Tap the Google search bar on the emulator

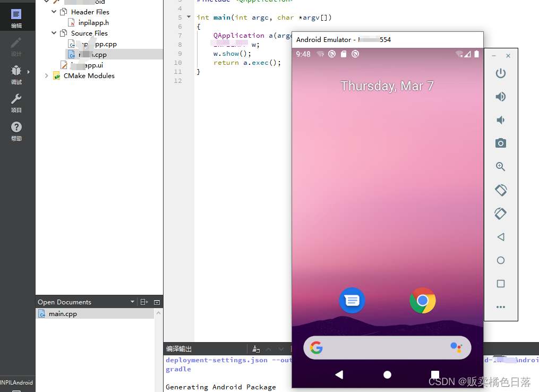pyautogui.click(x=387, y=347)
